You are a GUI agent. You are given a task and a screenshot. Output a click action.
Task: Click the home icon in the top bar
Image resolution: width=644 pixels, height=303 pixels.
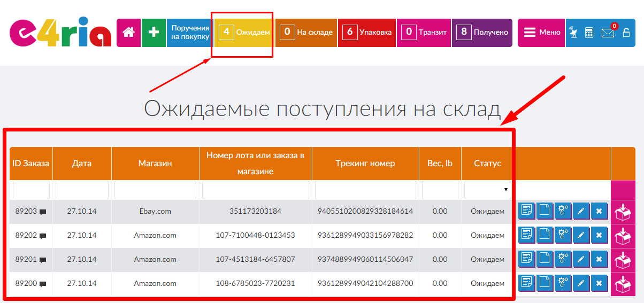click(128, 33)
